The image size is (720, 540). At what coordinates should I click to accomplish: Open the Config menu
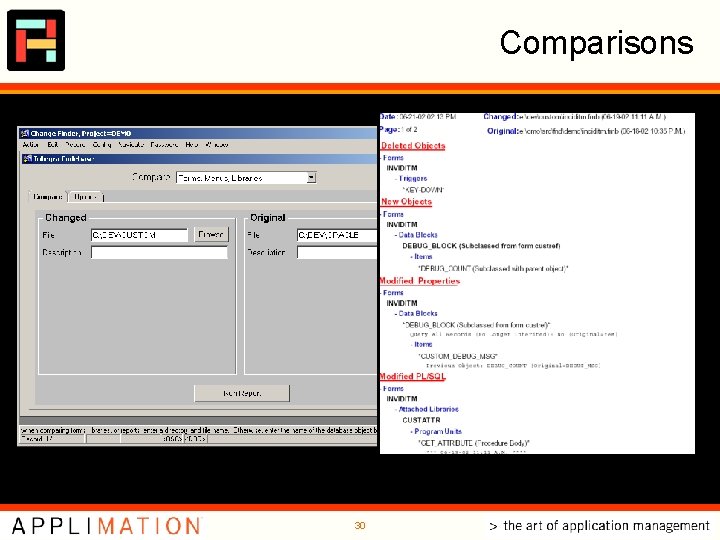pyautogui.click(x=101, y=145)
